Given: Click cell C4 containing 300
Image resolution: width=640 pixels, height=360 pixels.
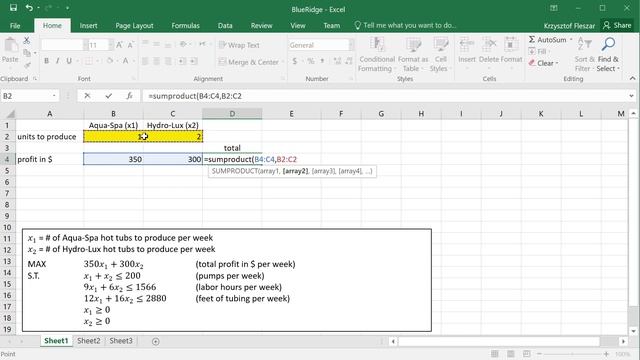Looking at the screenshot, I should click(173, 159).
